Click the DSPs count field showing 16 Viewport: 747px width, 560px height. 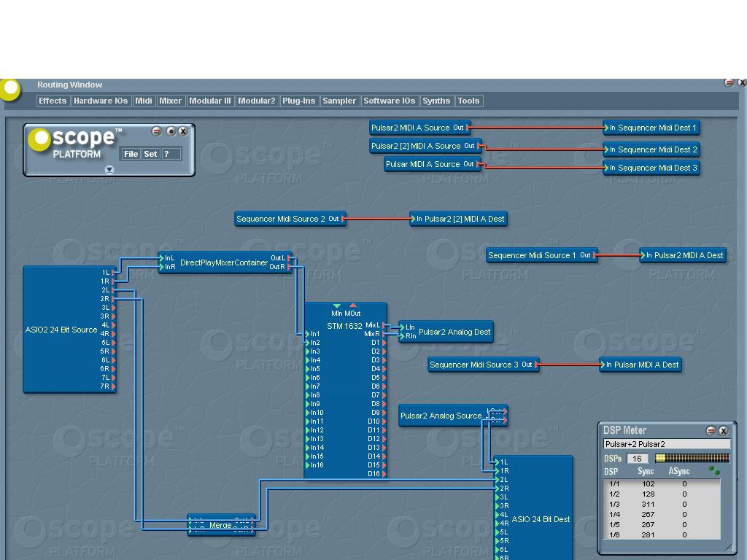click(637, 459)
